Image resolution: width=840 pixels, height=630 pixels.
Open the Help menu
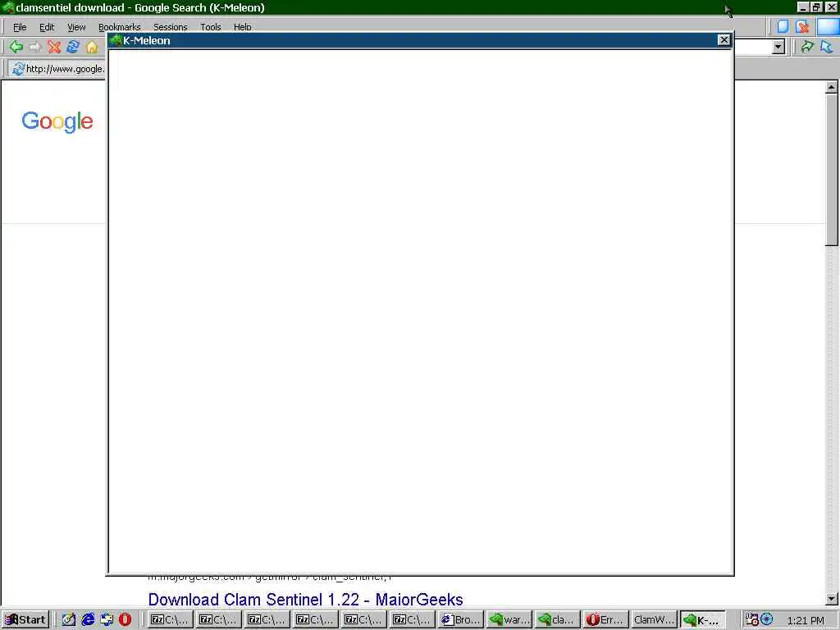[242, 27]
